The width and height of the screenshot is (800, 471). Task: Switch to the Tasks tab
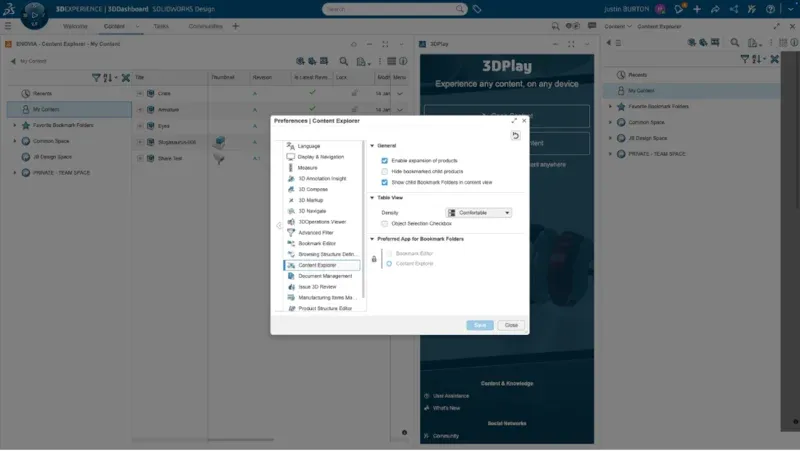click(161, 26)
